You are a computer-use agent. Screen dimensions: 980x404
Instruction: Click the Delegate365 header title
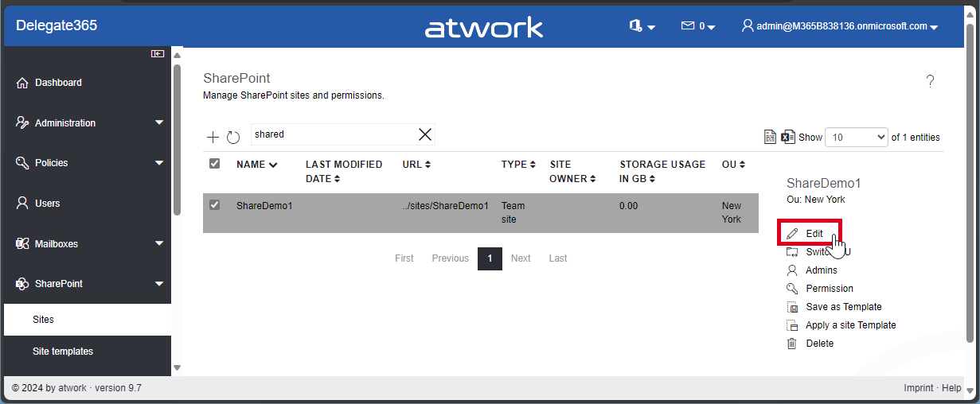click(x=57, y=25)
